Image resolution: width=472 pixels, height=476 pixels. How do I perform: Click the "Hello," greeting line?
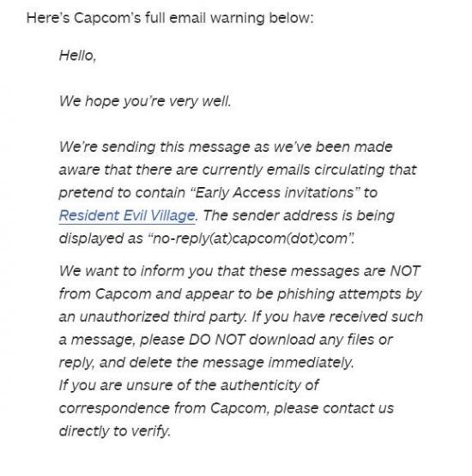78,56
